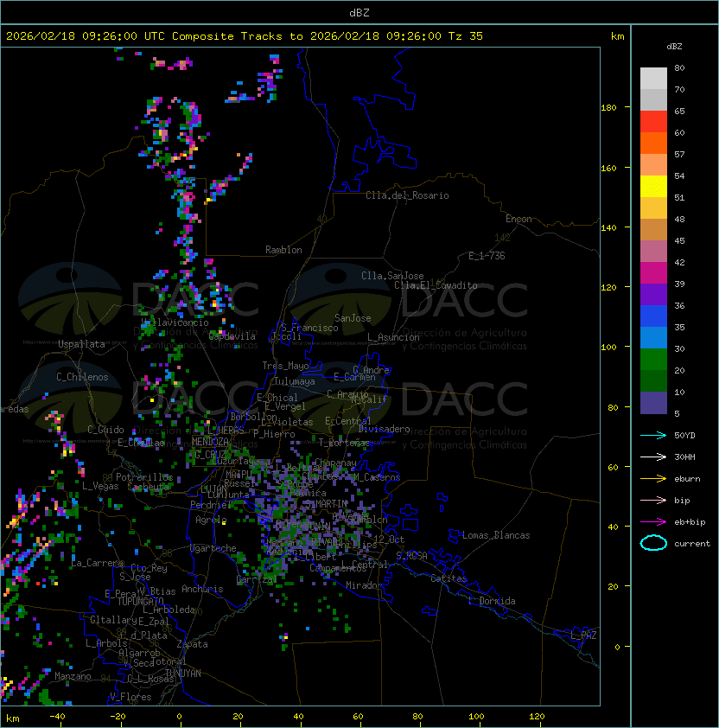Click the Encon map label
The image size is (719, 728).
519,219
